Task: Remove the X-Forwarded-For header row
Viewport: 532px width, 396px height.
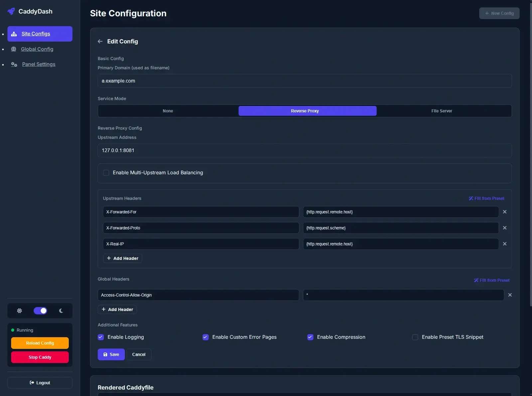Action: pos(505,212)
